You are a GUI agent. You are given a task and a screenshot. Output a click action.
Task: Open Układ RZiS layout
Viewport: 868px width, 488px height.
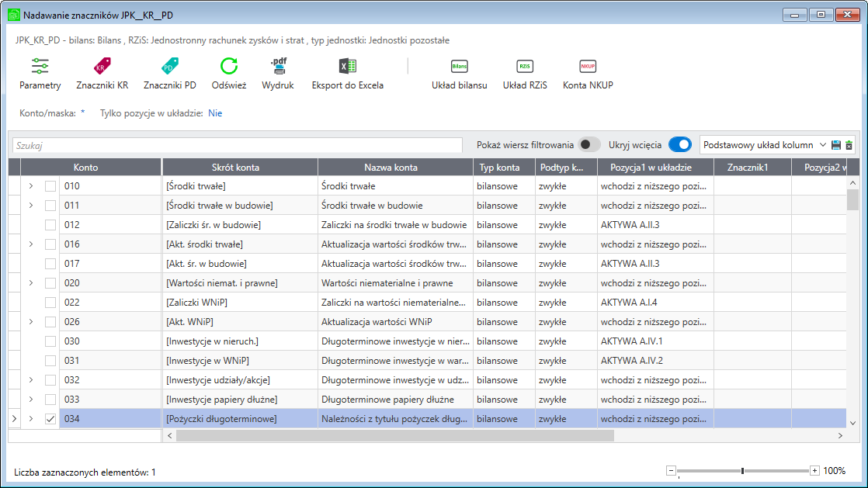click(525, 67)
